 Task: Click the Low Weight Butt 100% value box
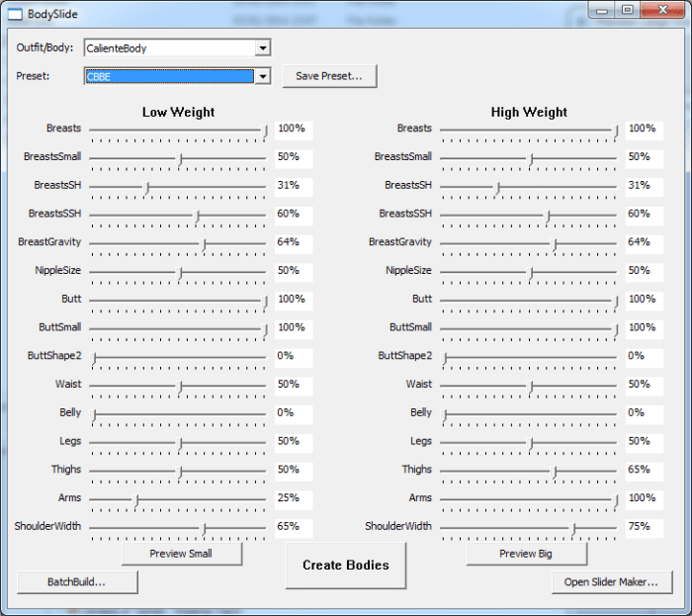pyautogui.click(x=294, y=301)
